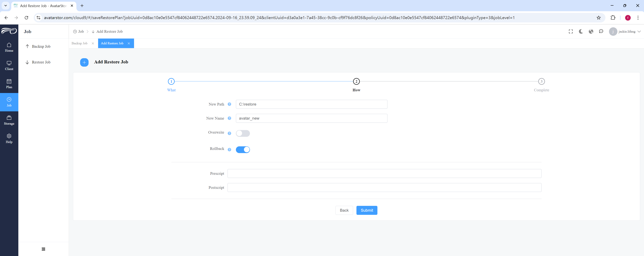This screenshot has width=644, height=256.
Task: Go back with the Back button
Action: pos(344,210)
